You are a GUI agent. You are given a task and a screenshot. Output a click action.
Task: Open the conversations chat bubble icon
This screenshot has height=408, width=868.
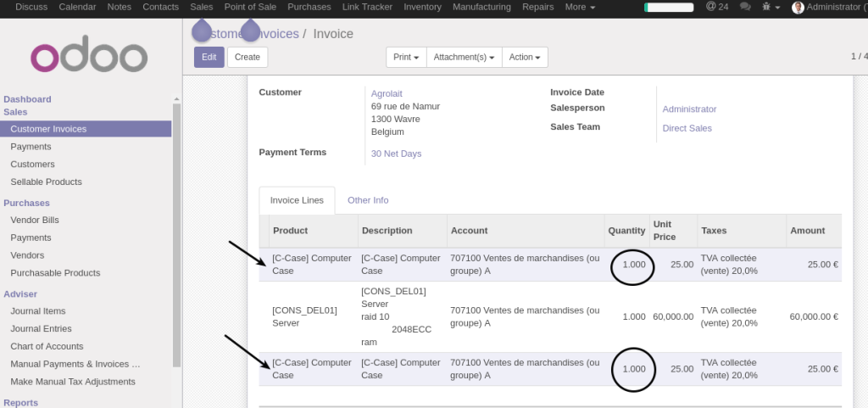tap(745, 7)
